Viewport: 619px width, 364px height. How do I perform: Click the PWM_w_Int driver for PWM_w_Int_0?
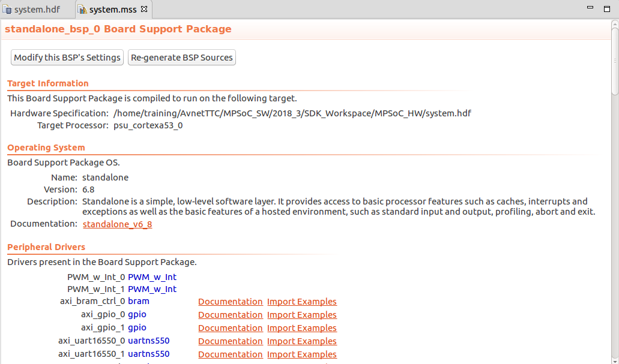tap(152, 277)
